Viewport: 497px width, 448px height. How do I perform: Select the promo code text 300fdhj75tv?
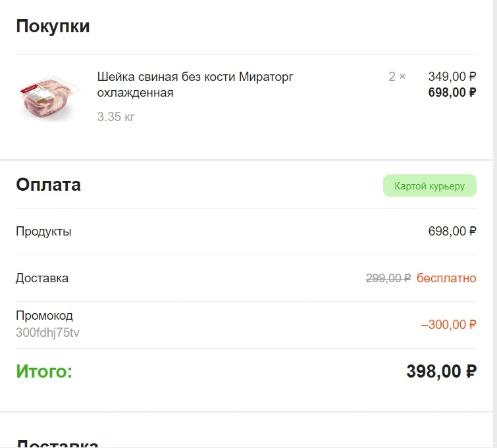pyautogui.click(x=47, y=333)
